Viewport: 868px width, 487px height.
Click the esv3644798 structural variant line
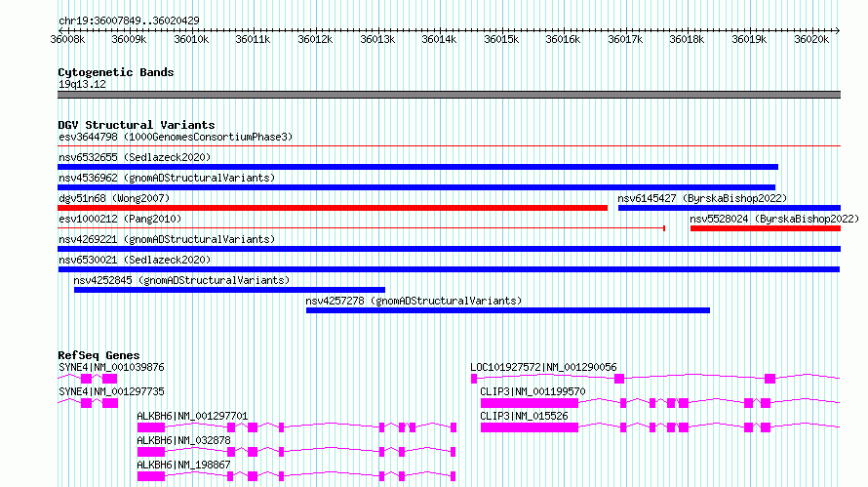point(449,145)
